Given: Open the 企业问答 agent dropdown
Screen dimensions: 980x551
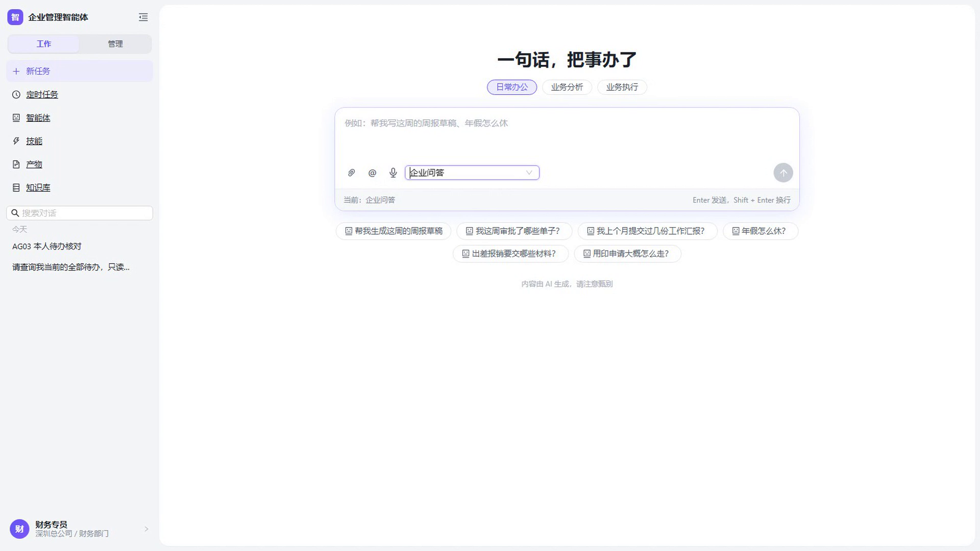Looking at the screenshot, I should point(472,173).
